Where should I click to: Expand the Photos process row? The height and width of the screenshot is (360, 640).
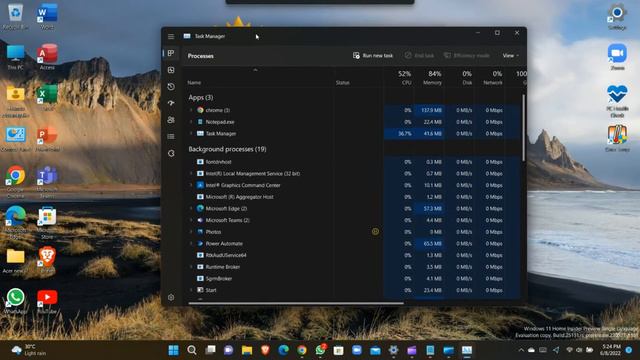[191, 231]
